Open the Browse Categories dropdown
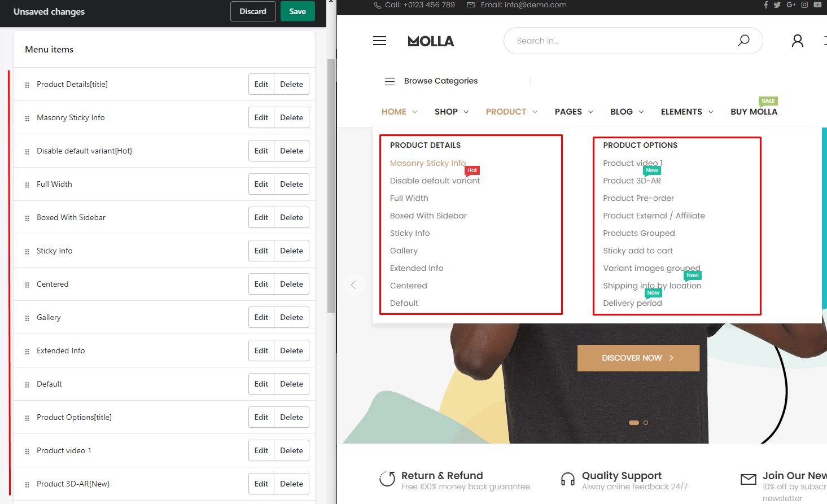The height and width of the screenshot is (504, 827). pyautogui.click(x=440, y=81)
